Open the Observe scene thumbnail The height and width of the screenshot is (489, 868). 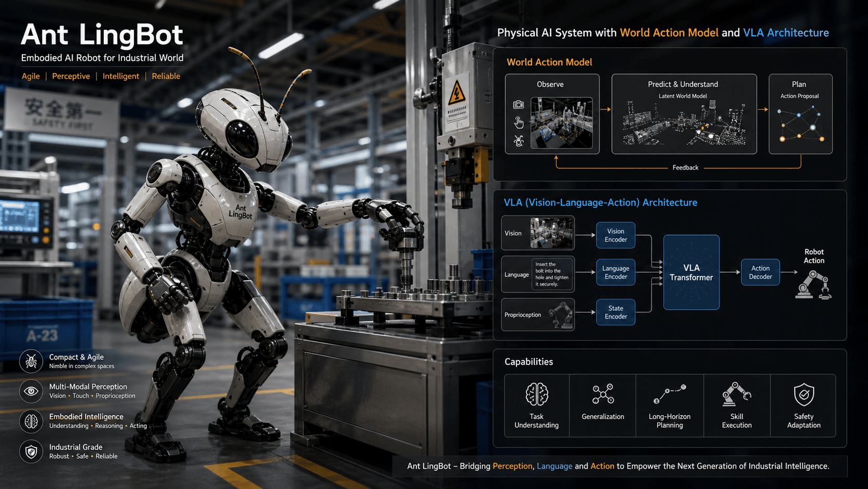click(562, 123)
